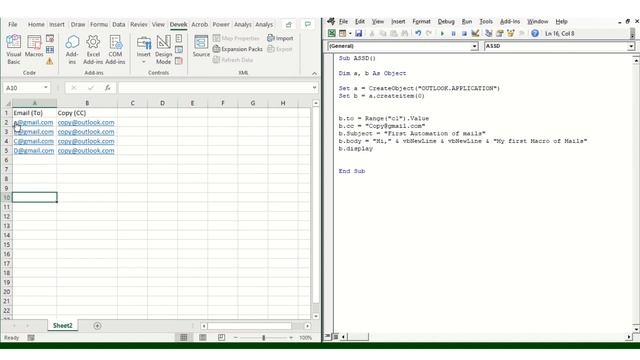Screen dimensions: 640x360
Task: Open the Visual Basic editor from ribbon
Action: click(x=13, y=49)
